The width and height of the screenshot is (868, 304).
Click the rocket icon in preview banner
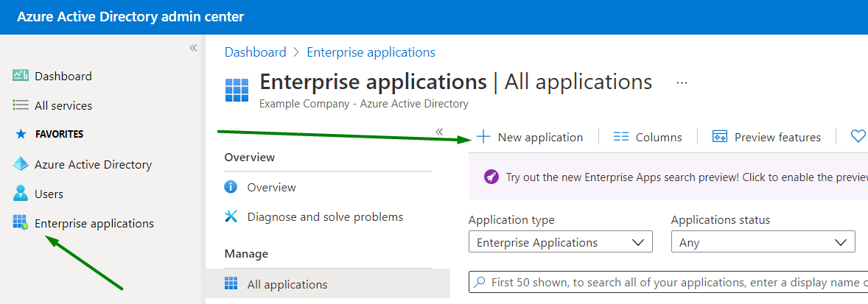pos(491,177)
